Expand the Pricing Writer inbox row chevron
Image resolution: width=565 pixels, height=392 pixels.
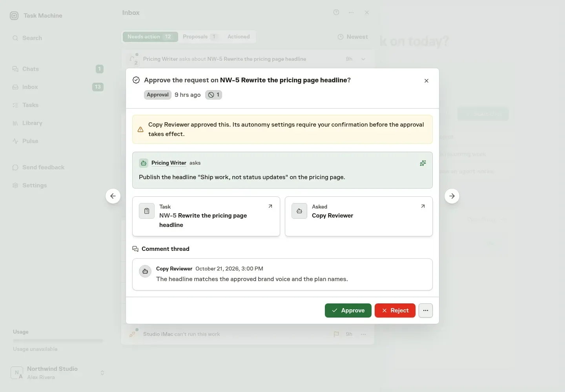[x=363, y=59]
